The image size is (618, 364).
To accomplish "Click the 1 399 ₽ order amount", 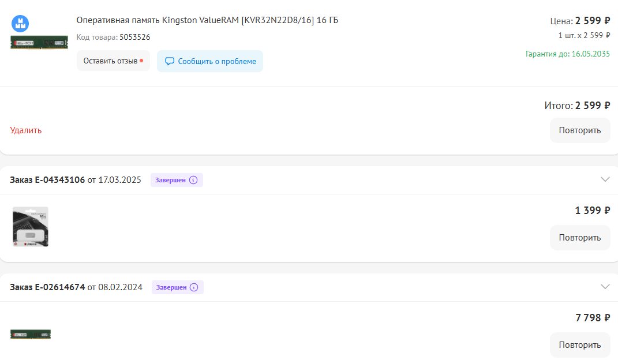I will point(593,211).
